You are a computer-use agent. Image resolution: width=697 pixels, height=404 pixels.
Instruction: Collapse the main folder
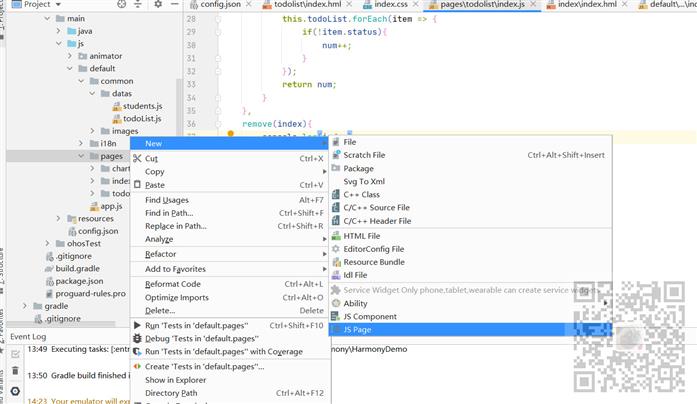pos(48,19)
